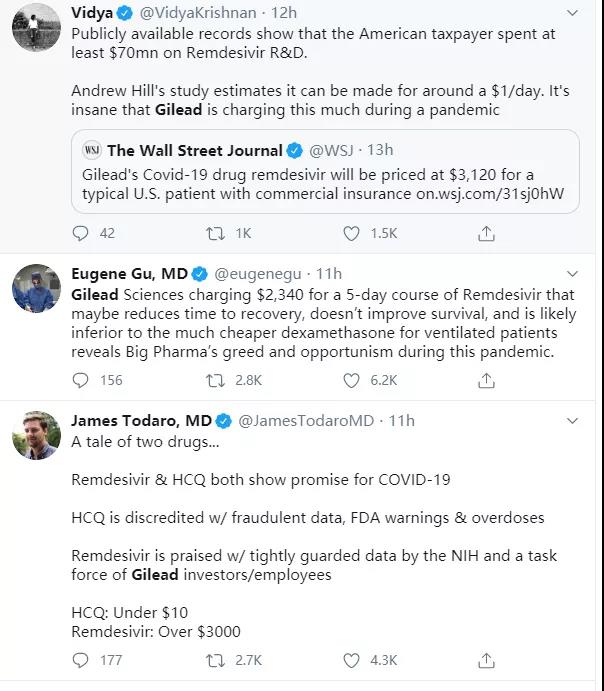
Task: Open the @eugenegu profile handle
Action: 258,274
